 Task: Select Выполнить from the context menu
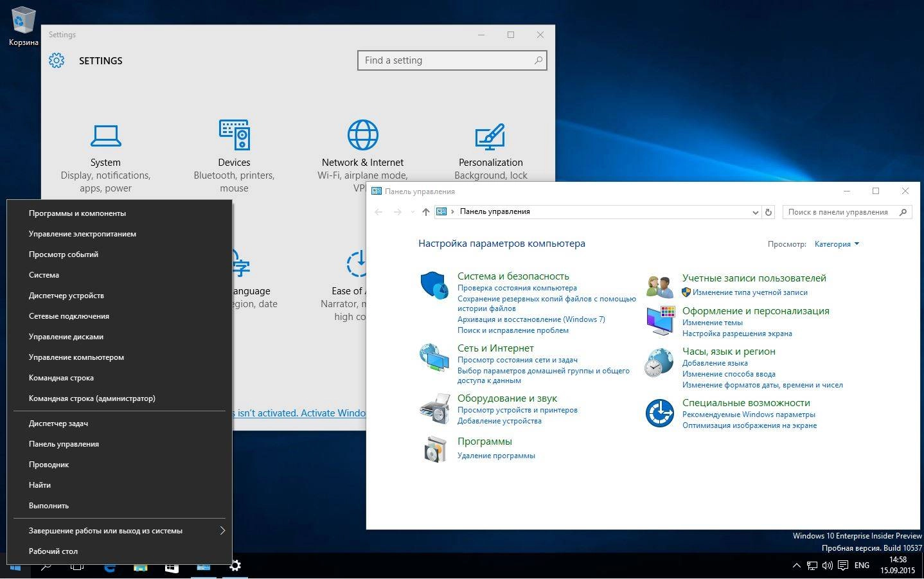tap(119, 506)
